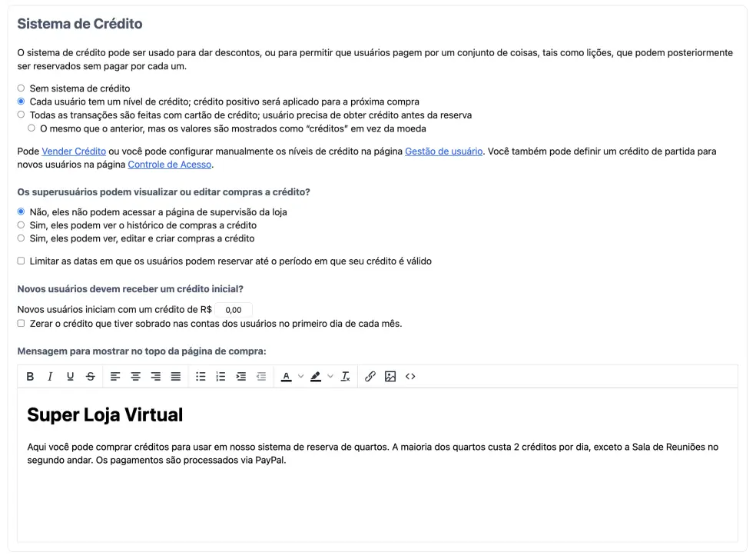Click 'Mensagem para mostrar no topo' label
Screen dimensions: 756x559
click(141, 351)
